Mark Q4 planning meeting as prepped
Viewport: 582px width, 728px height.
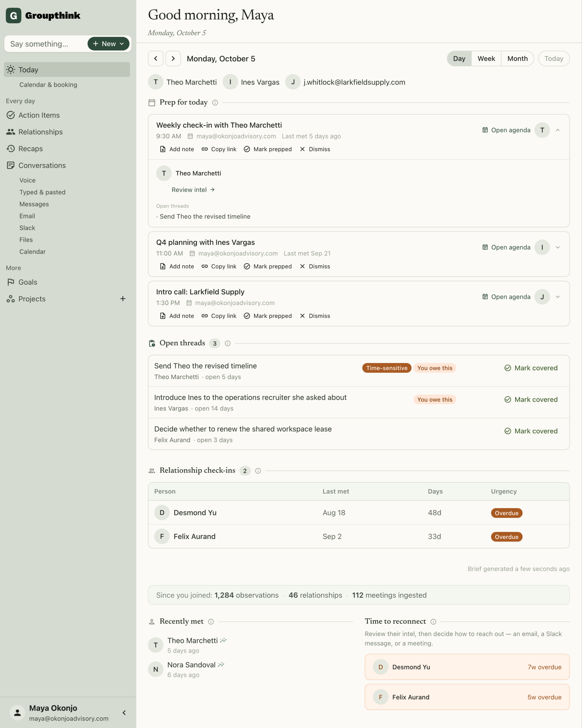(x=268, y=266)
